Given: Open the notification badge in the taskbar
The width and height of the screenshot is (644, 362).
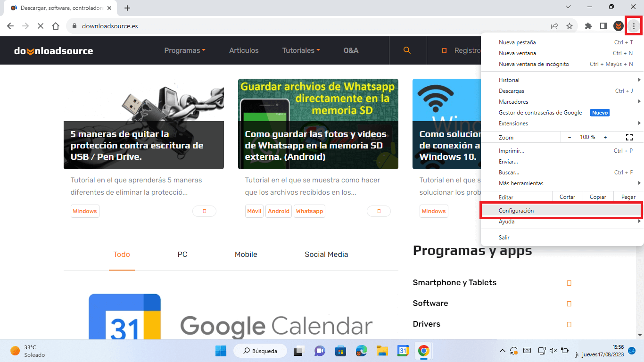Looking at the screenshot, I should point(632,351).
